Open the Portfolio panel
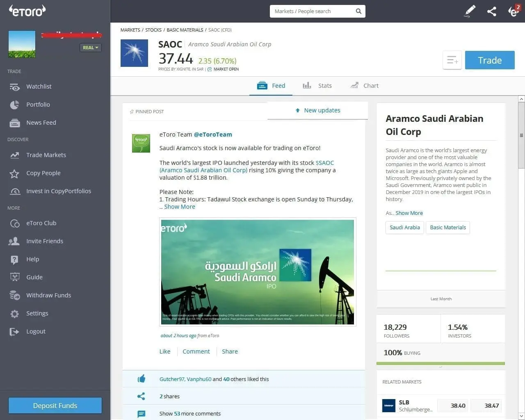The height and width of the screenshot is (420, 525). pyautogui.click(x=38, y=105)
